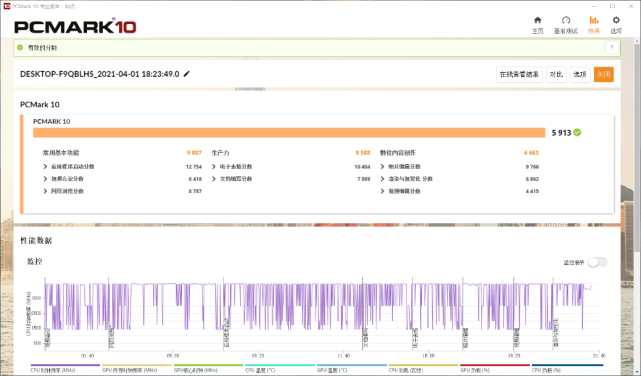641x376 pixels.
Task: Toggle CPU temperature (°C) legend entry
Action: [x=280, y=368]
